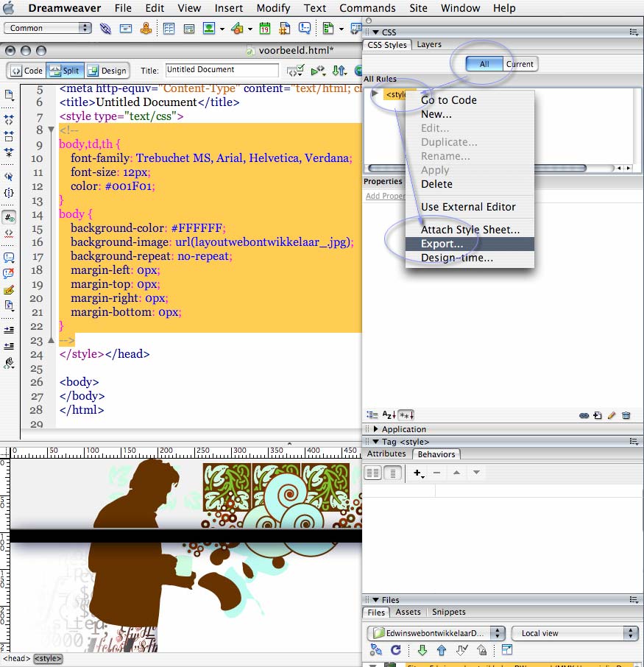Viewport: 644px width, 667px height.
Task: Click the Server-Side Include icon
Action: coord(285,29)
